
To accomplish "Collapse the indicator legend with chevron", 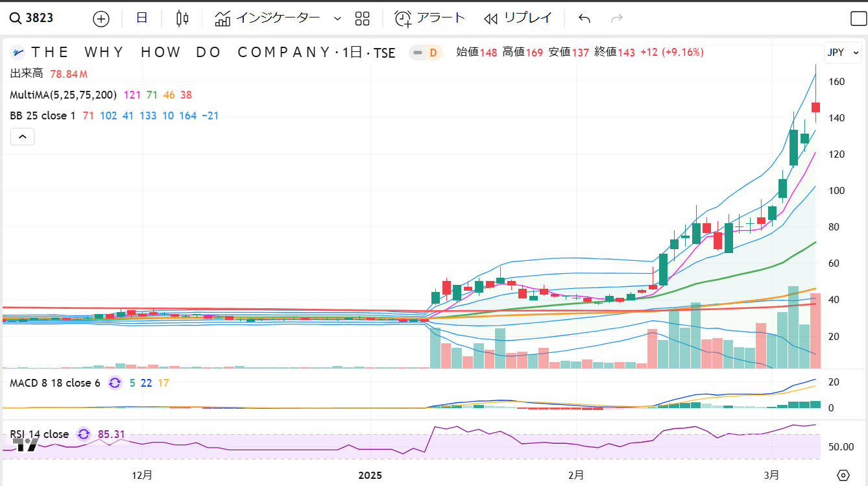I will tap(22, 137).
